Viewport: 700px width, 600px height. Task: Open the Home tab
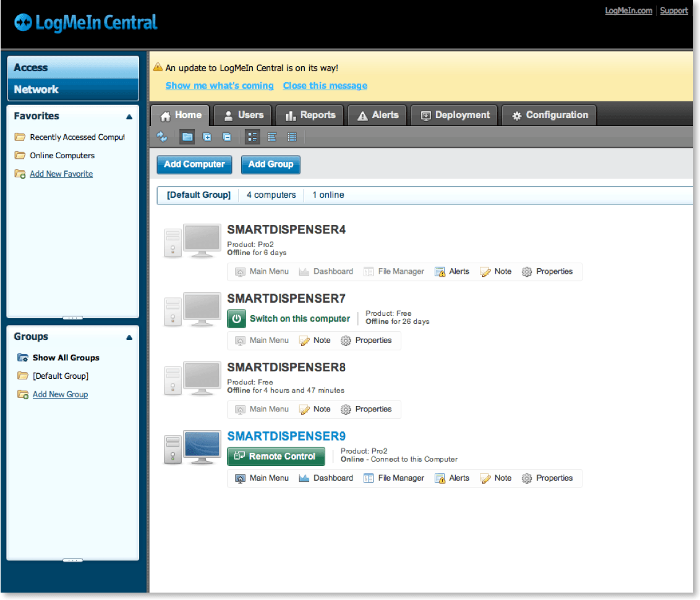point(181,115)
